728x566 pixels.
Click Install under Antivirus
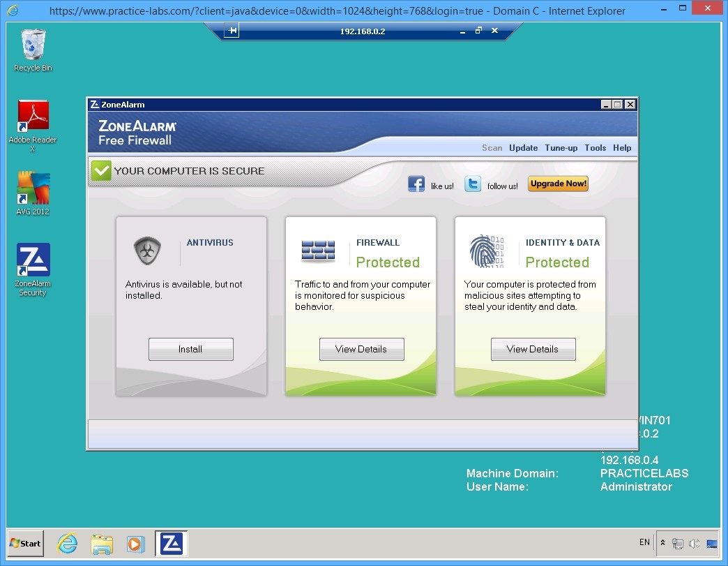click(190, 349)
